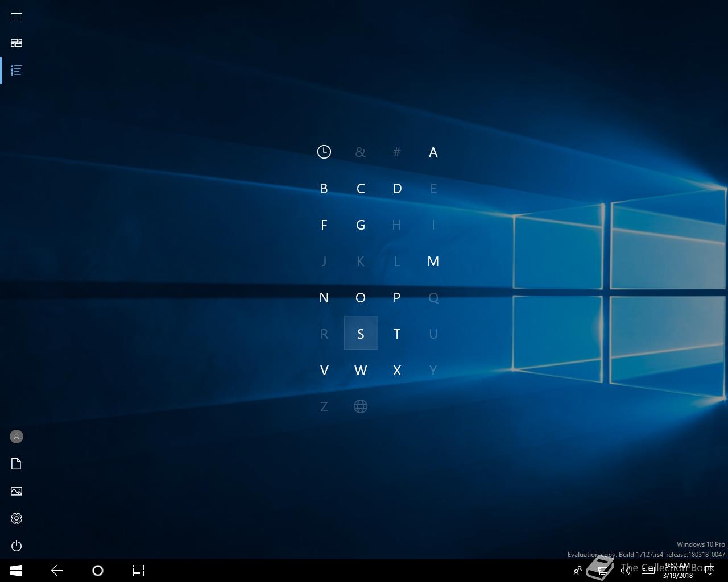Jump to apps under letter T
Viewport: 728px width, 582px height.
(397, 334)
